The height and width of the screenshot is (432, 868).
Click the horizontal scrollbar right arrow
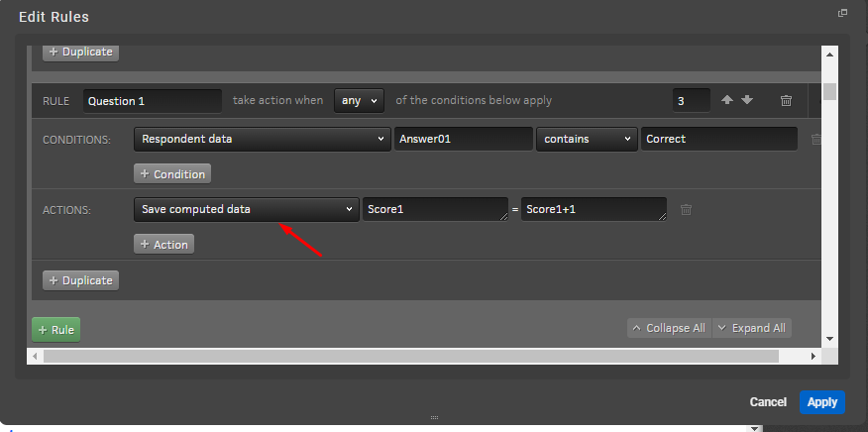click(x=814, y=356)
